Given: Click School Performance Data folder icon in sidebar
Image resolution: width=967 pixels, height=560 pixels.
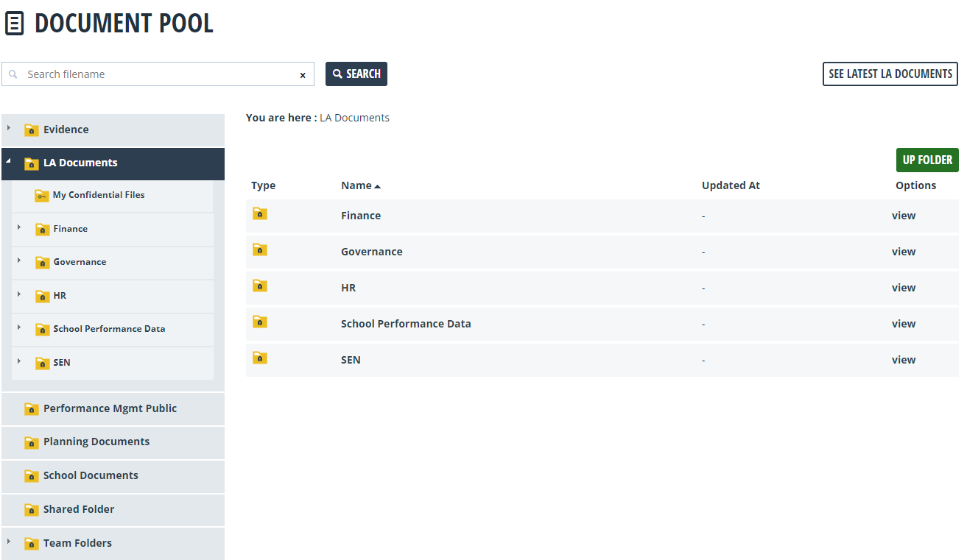Looking at the screenshot, I should pyautogui.click(x=42, y=330).
